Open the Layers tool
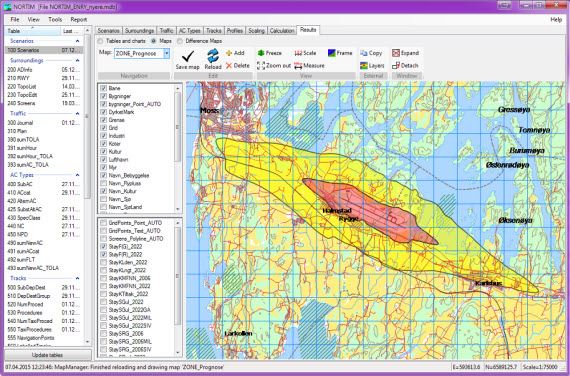570x376 pixels. [x=372, y=65]
